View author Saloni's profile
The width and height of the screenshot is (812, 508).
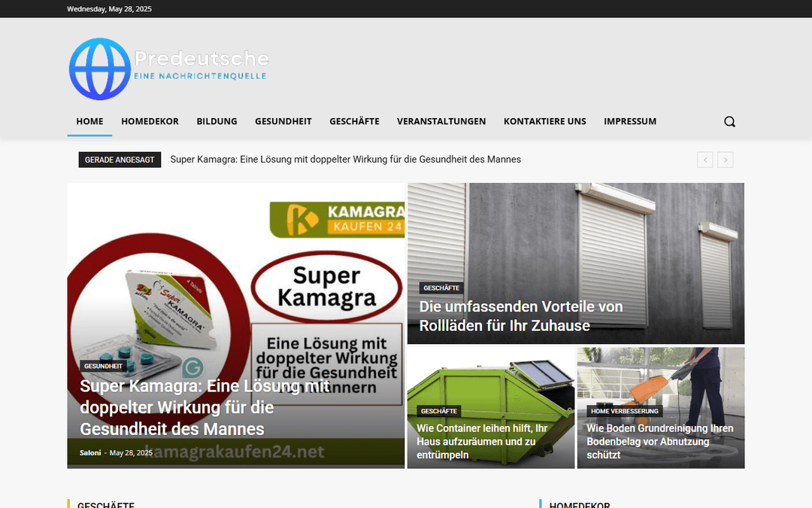click(x=90, y=452)
